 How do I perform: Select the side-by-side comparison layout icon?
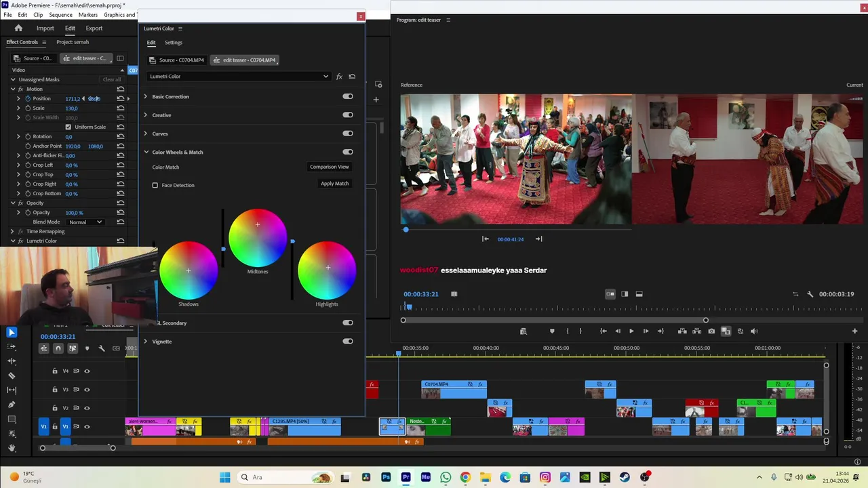[610, 294]
